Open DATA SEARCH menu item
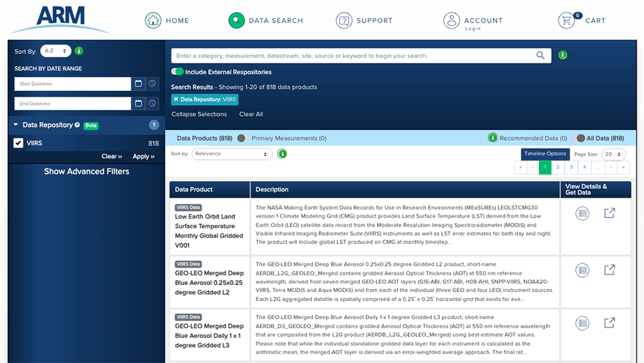 click(276, 21)
